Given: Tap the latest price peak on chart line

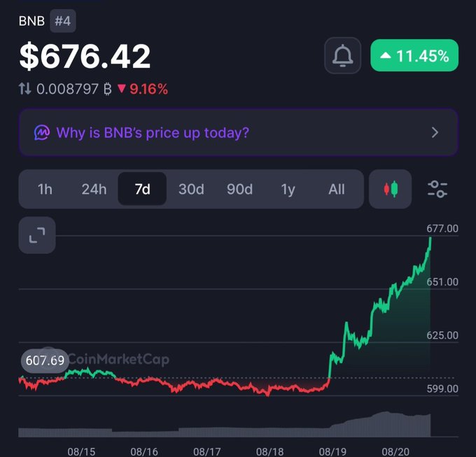Looking at the screenshot, I should (430, 239).
